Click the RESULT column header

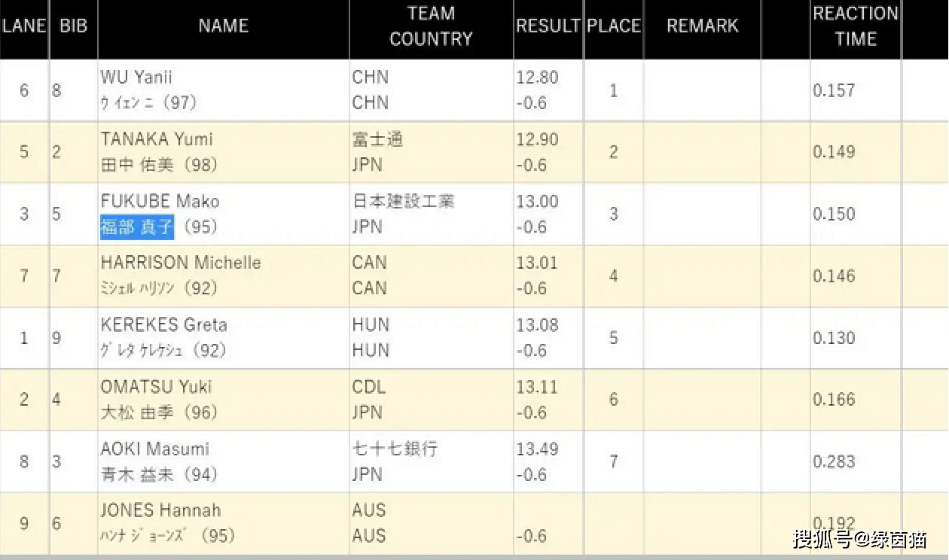pyautogui.click(x=548, y=26)
